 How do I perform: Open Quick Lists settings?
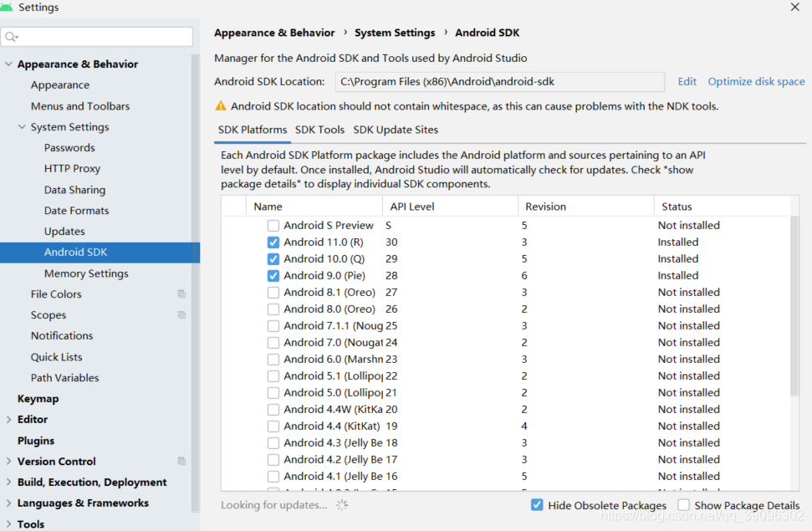pos(56,357)
